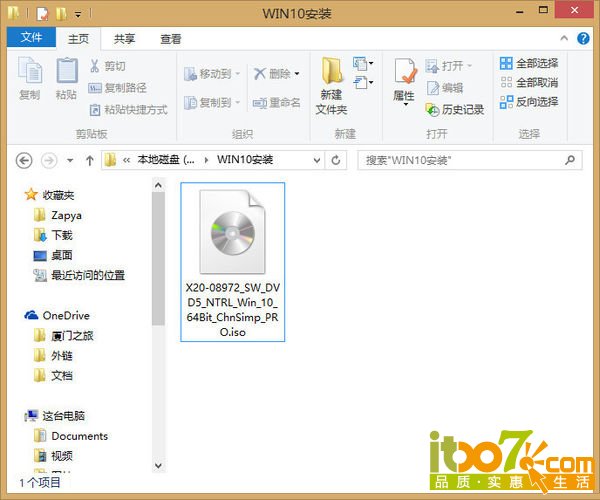Open the Copy to (复制到) menu
The height and width of the screenshot is (500, 600).
click(x=212, y=103)
